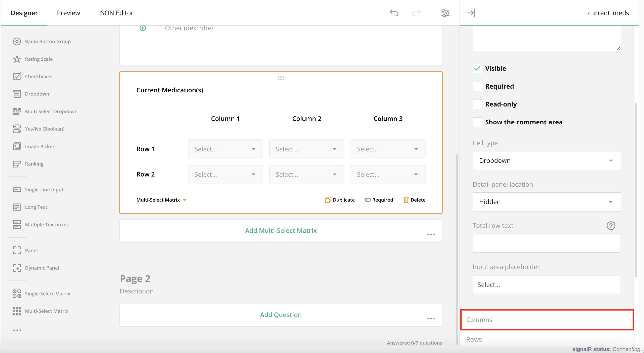The width and height of the screenshot is (644, 353).
Task: Select the Image Picker question type
Action: click(39, 146)
